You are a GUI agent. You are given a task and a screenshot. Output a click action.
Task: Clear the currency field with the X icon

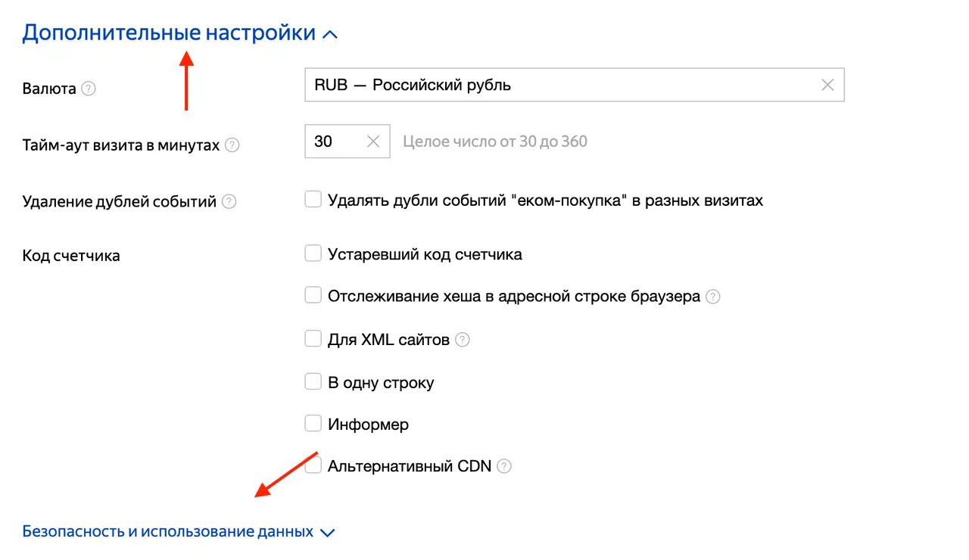pyautogui.click(x=827, y=85)
